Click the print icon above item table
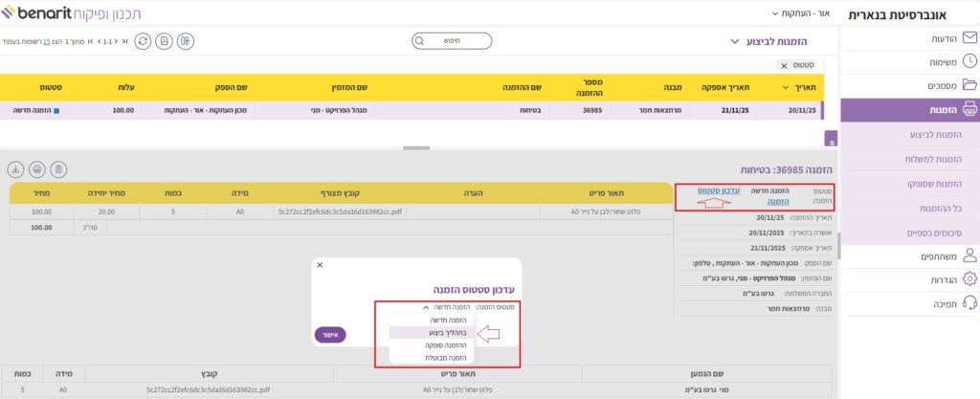 [x=37, y=169]
